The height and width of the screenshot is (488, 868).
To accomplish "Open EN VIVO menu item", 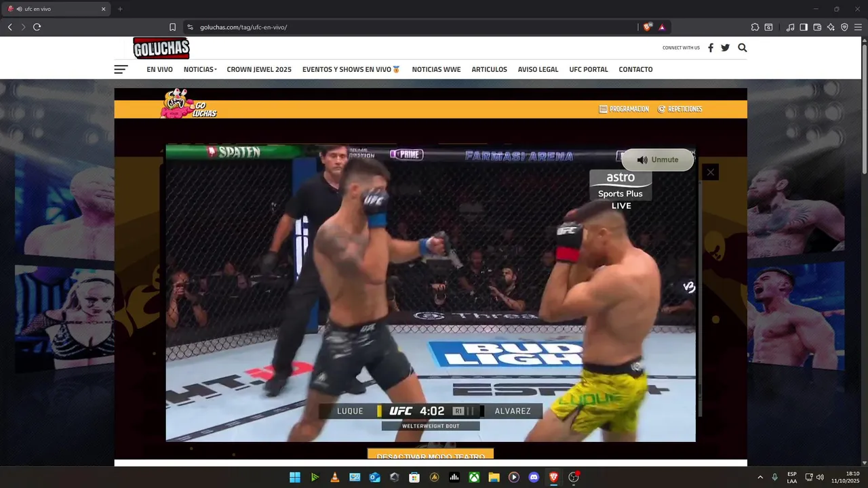I will point(159,69).
